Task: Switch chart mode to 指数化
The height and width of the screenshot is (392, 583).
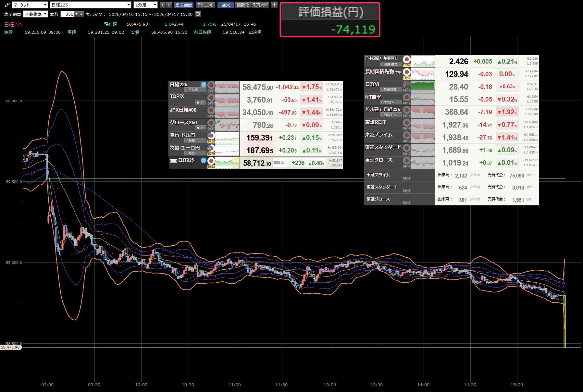Action: click(243, 5)
